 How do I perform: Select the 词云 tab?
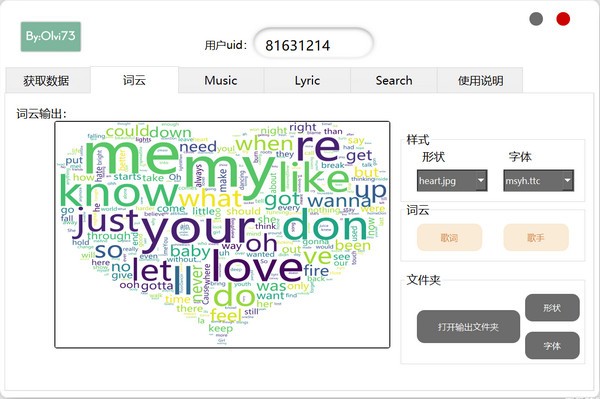click(134, 80)
